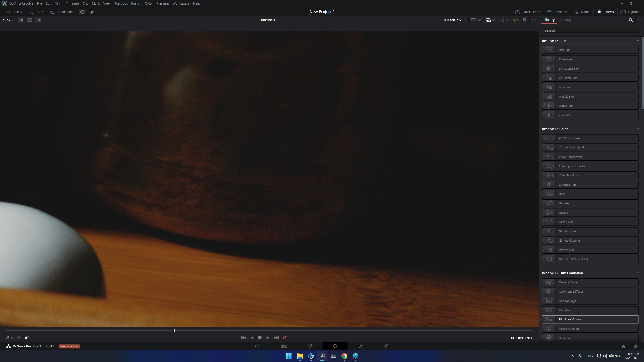Screen dimensions: 644x362
Task: Click the qualifier picker tool icon
Action: click(x=8, y=338)
